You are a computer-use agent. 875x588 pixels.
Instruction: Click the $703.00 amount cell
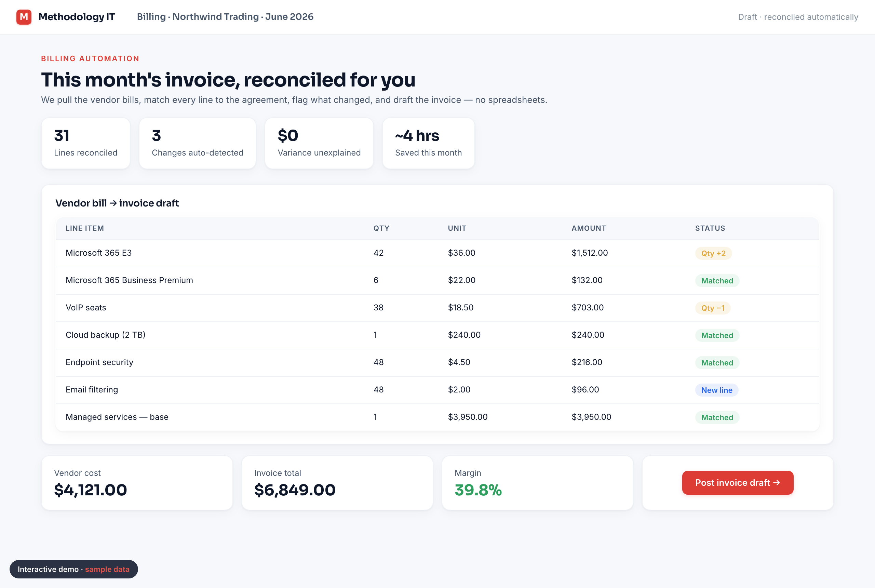(588, 308)
